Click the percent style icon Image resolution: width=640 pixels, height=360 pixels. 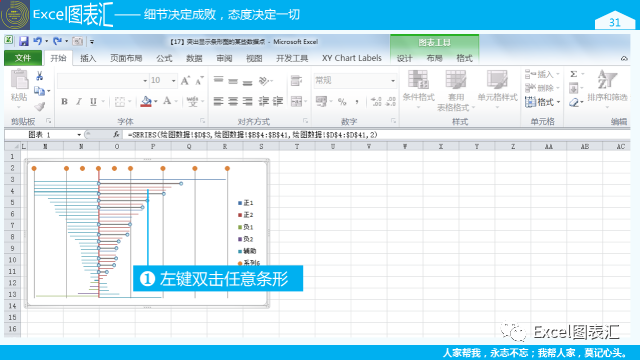pyautogui.click(x=342, y=102)
